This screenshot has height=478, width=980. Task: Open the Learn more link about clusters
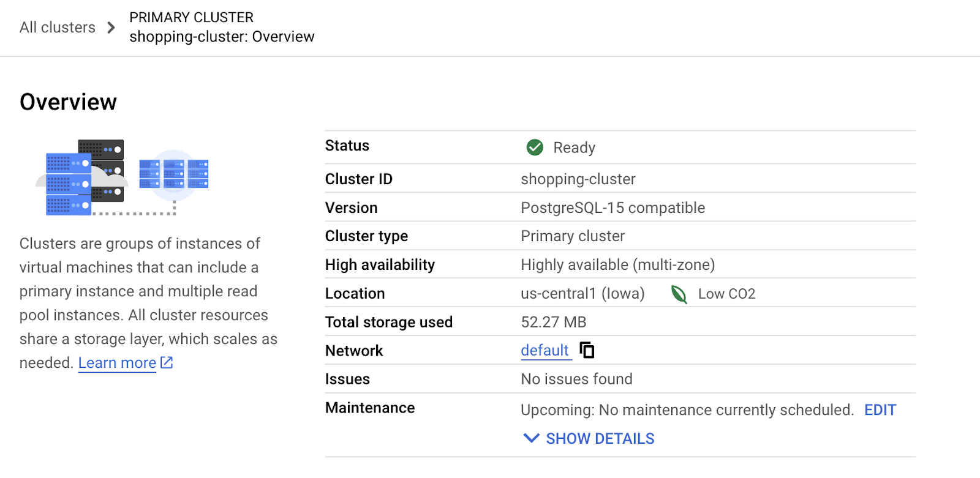pyautogui.click(x=116, y=362)
